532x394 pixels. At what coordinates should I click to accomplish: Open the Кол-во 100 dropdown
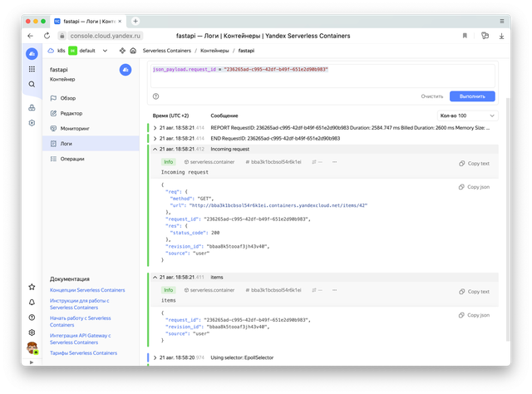coord(465,116)
